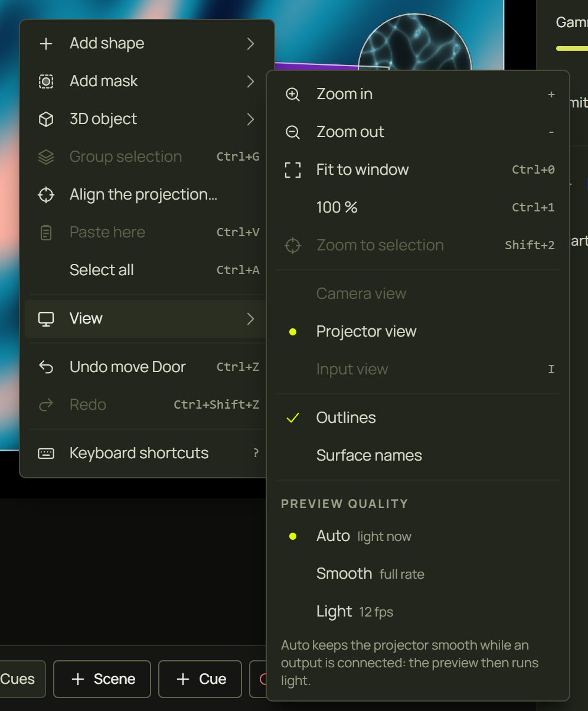Click the Ctrl+0 shortcut label
The width and height of the screenshot is (588, 711).
pyautogui.click(x=533, y=170)
